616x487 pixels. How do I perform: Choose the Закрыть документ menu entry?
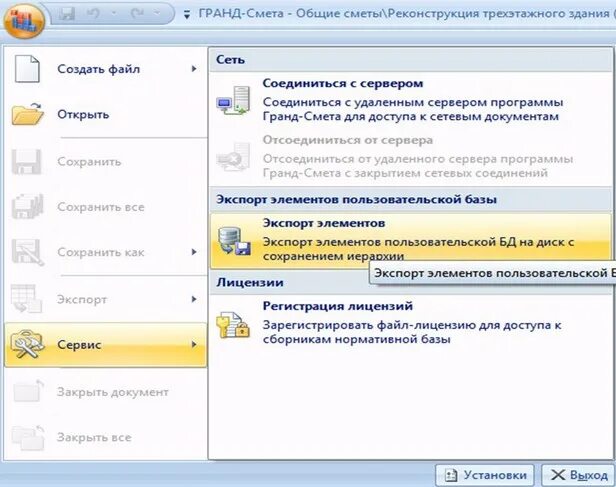(106, 392)
